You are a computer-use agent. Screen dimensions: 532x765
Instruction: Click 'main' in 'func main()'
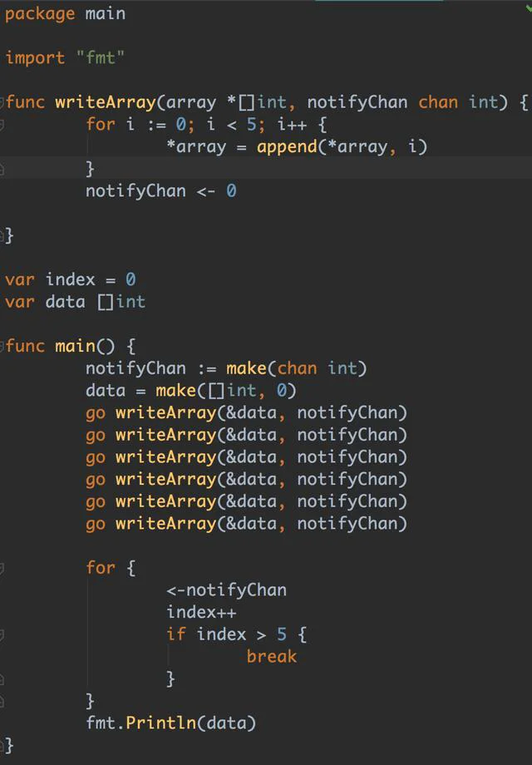pyautogui.click(x=75, y=347)
